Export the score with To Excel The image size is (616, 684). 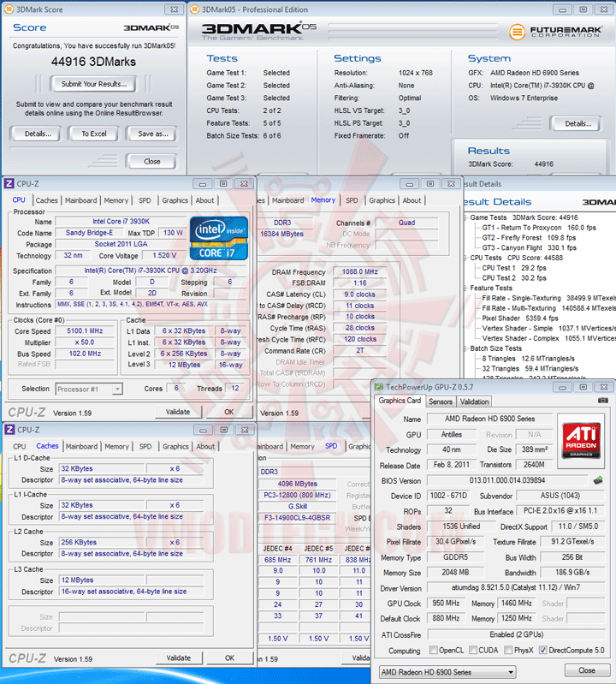[94, 134]
